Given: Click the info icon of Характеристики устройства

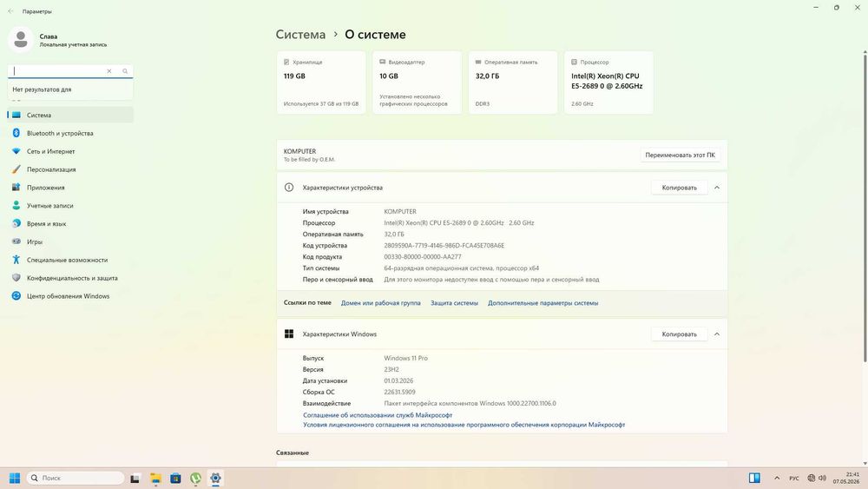Looking at the screenshot, I should pos(289,188).
